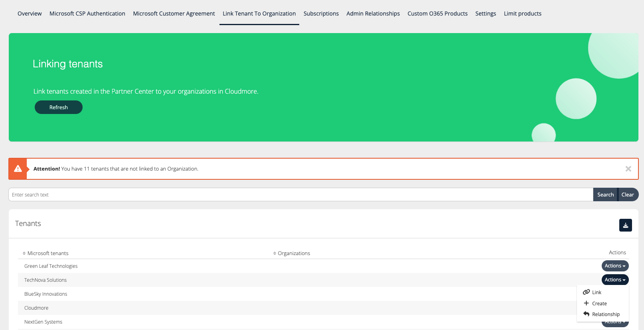This screenshot has height=330, width=644.
Task: Open Actions dropdown for Green Leaf Technologies
Action: pos(615,266)
